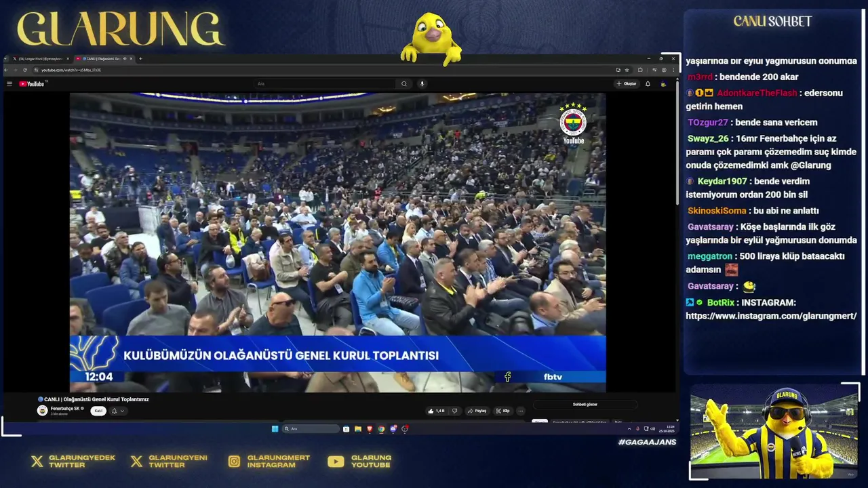The width and height of the screenshot is (868, 488).
Task: Click the GLARUNG YouTube label
Action: pos(371,462)
